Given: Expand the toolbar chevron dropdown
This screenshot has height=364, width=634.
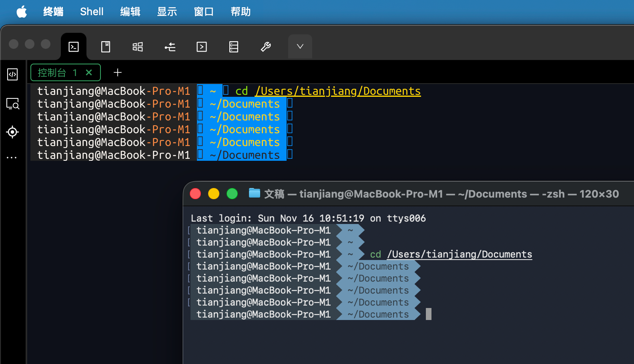Looking at the screenshot, I should pyautogui.click(x=300, y=46).
